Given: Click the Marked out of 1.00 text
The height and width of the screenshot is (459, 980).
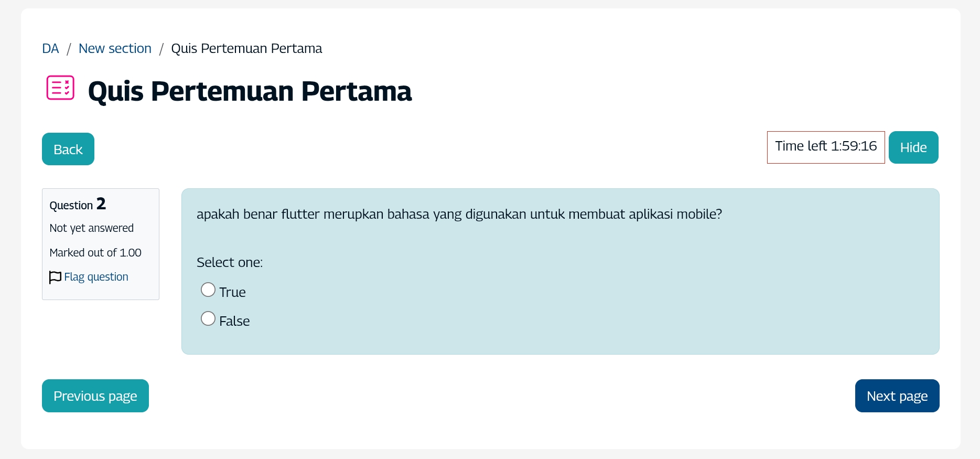Looking at the screenshot, I should click(95, 253).
